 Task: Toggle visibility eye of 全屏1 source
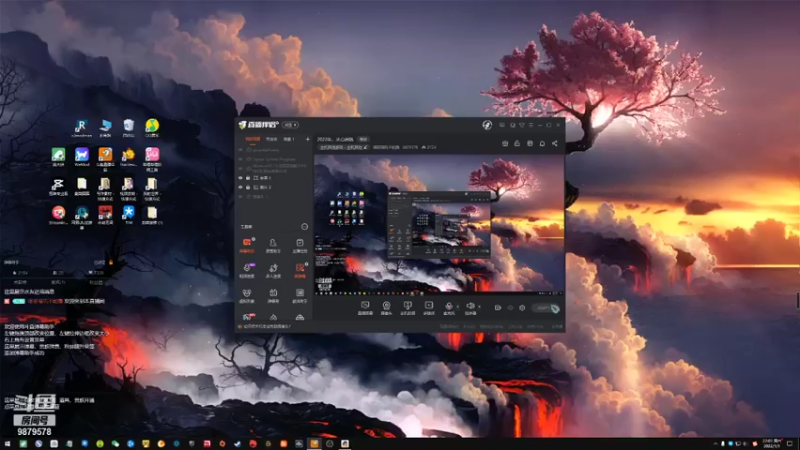(x=240, y=178)
